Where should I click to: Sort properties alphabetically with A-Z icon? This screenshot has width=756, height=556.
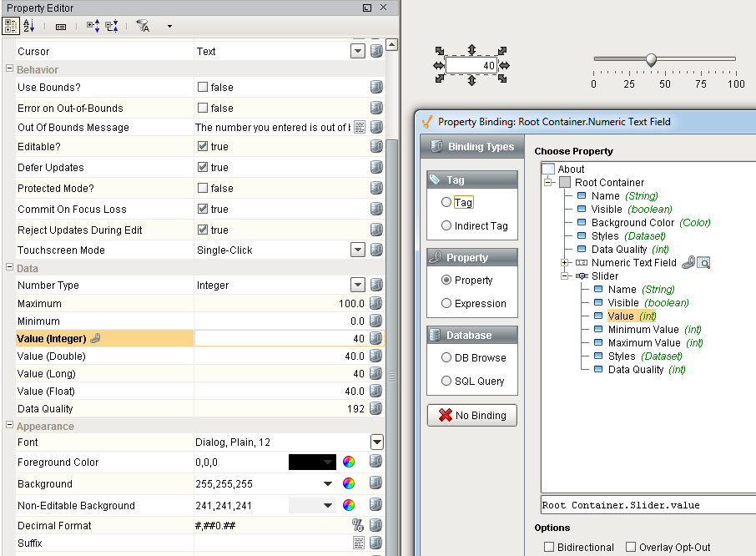29,26
